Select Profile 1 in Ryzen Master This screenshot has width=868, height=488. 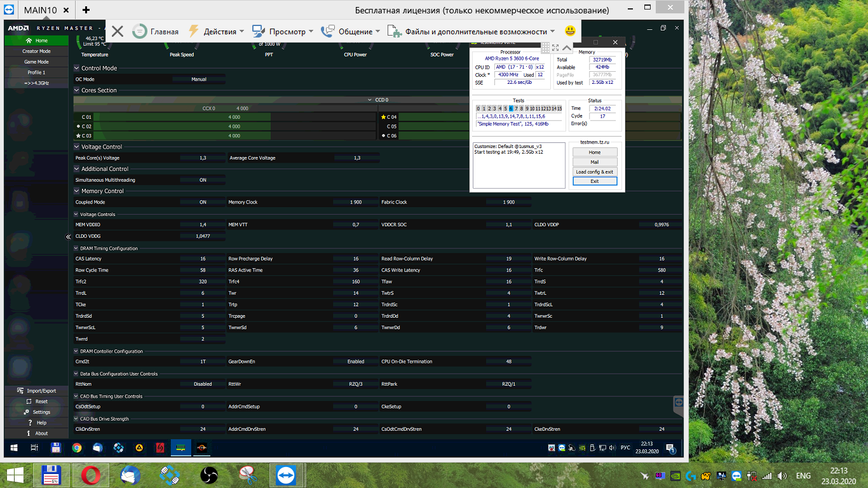point(36,72)
